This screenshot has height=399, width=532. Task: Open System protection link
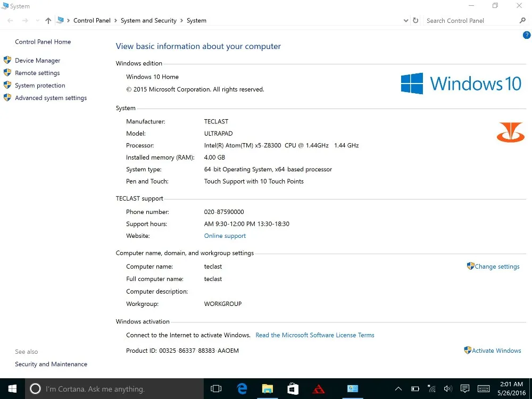click(x=40, y=86)
